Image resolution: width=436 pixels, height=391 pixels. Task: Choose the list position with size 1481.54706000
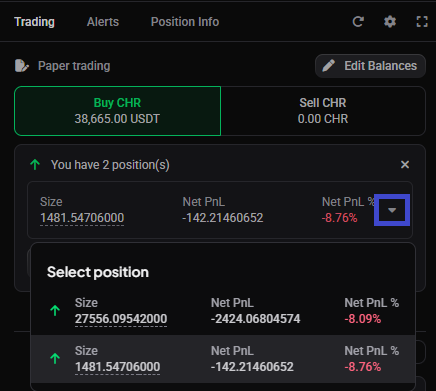coord(223,359)
